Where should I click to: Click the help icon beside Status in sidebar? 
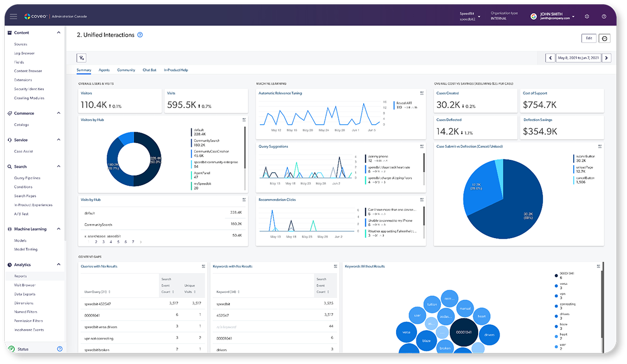[60, 349]
